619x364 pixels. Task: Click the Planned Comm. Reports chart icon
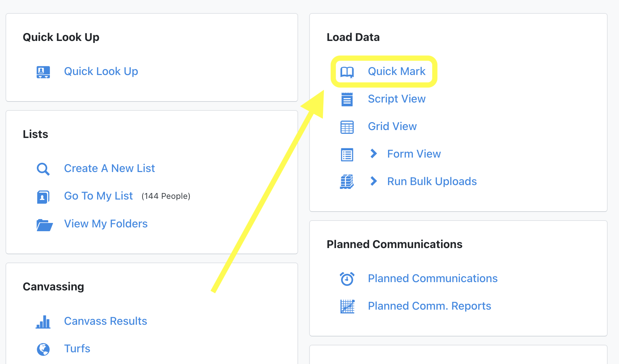pyautogui.click(x=347, y=306)
